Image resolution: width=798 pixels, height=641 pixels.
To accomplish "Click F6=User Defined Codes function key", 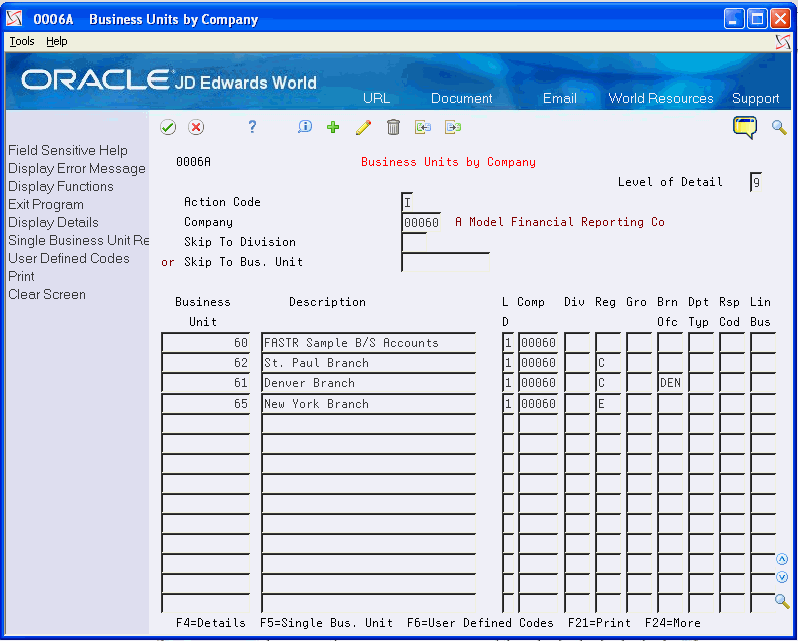I will click(x=480, y=623).
